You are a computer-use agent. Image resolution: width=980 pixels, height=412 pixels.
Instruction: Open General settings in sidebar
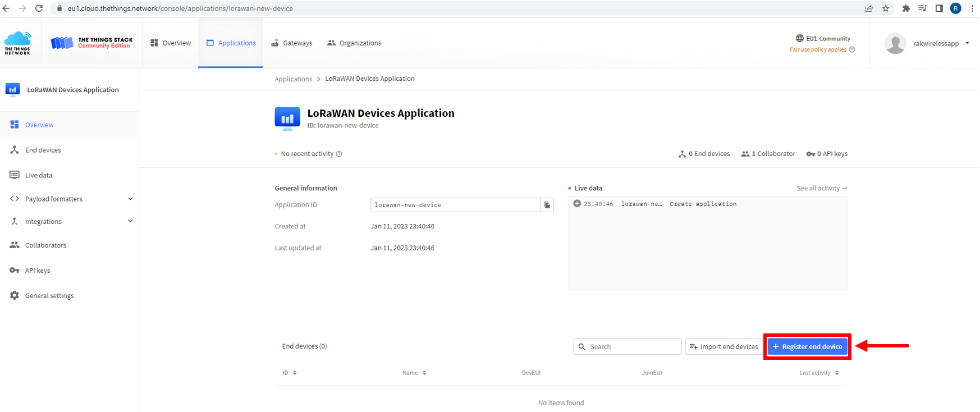point(69,296)
